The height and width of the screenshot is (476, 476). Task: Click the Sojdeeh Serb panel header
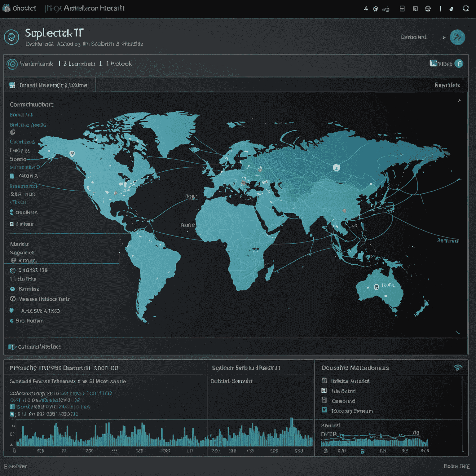(x=246, y=368)
